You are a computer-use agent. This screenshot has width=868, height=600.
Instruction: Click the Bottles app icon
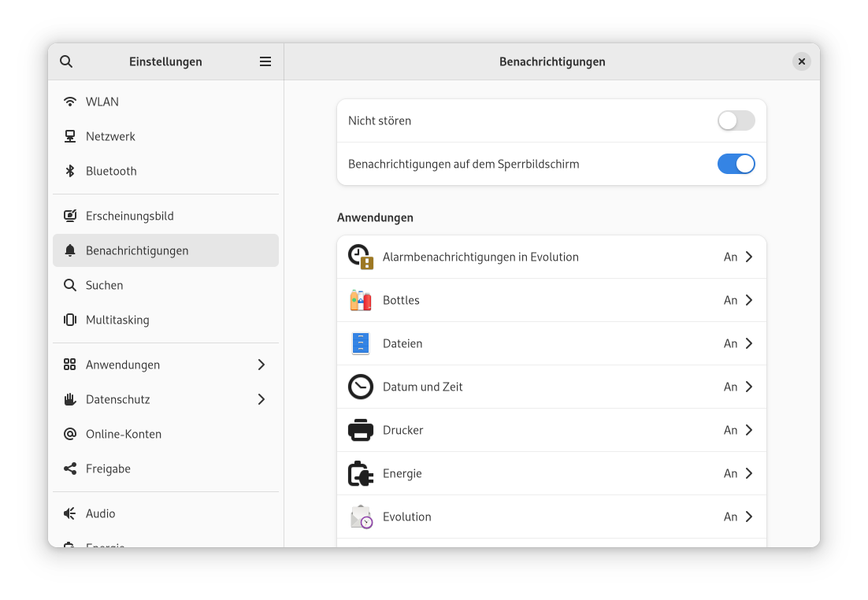(x=361, y=300)
